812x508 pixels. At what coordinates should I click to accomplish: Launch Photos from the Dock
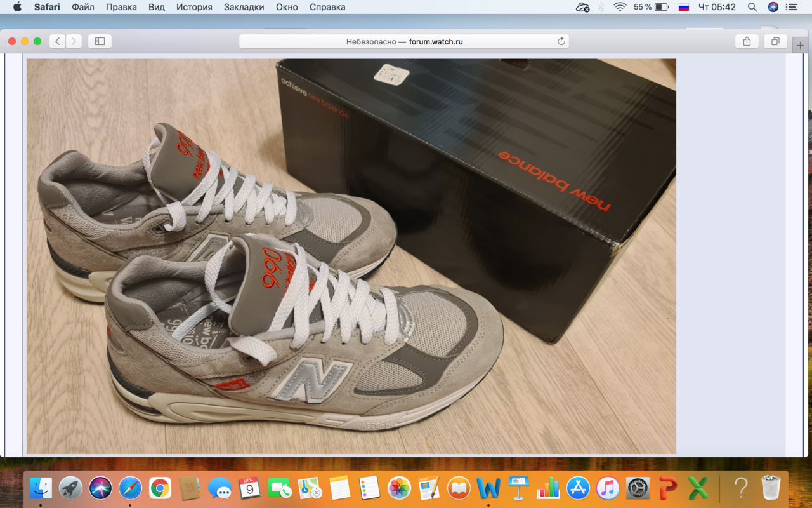(x=399, y=488)
